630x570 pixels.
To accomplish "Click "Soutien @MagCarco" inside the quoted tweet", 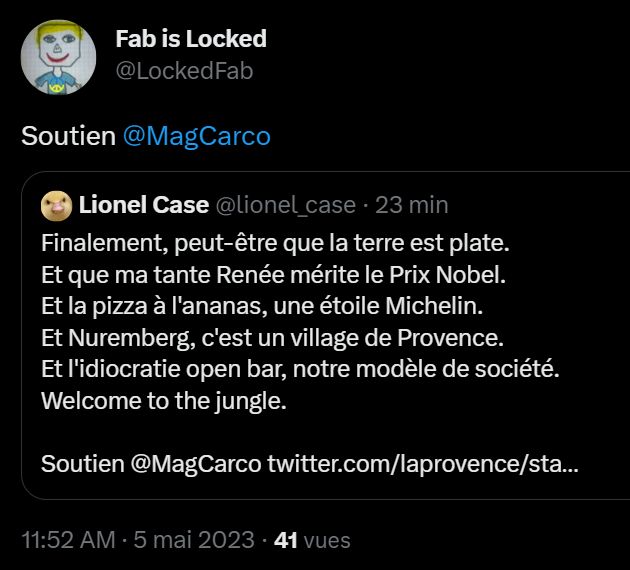I will tap(151, 464).
